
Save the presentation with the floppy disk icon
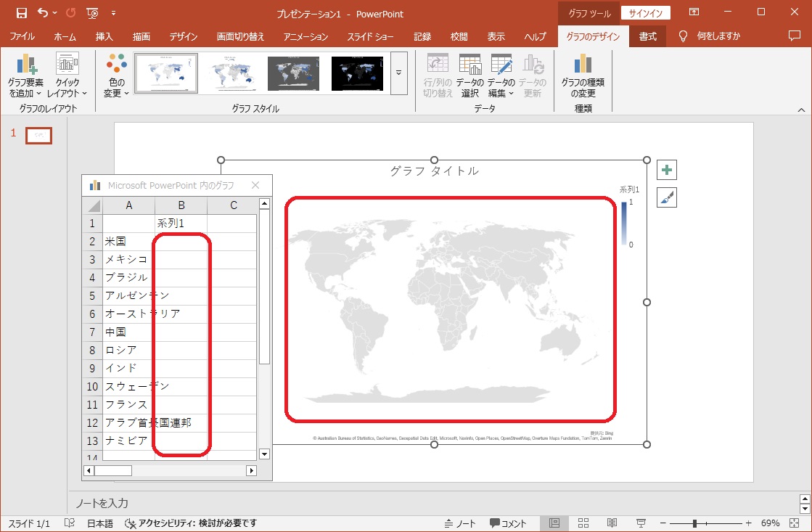pyautogui.click(x=21, y=13)
